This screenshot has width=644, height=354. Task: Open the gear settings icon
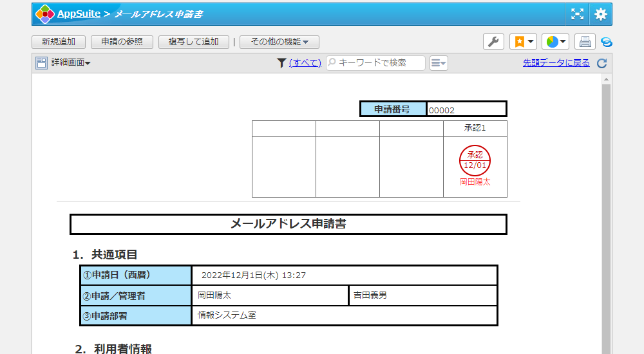[x=600, y=14]
